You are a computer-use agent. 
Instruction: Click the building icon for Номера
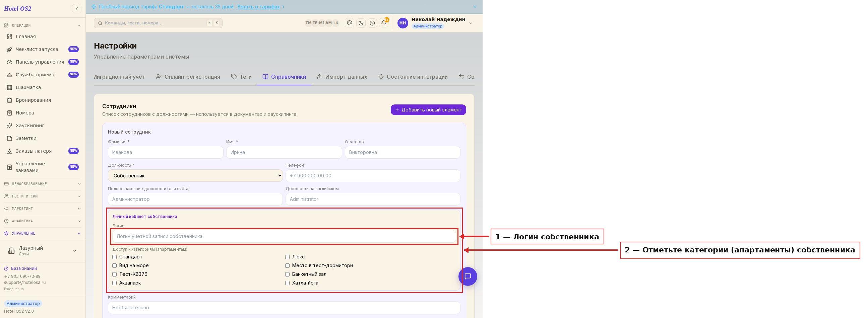click(9, 113)
